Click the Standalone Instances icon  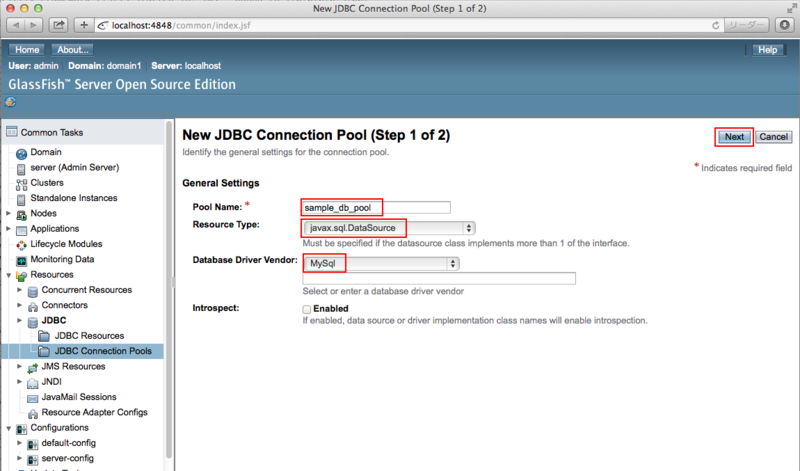tap(21, 200)
